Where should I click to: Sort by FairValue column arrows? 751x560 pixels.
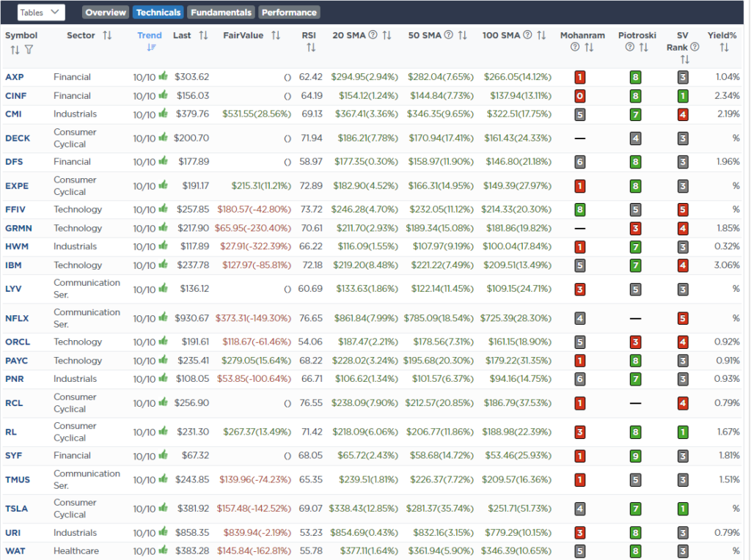click(x=276, y=35)
